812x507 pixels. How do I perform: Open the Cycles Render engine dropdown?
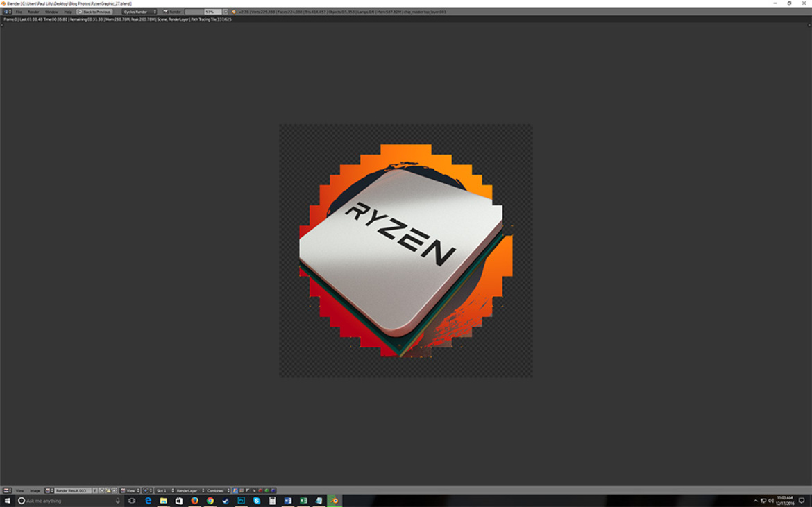click(x=139, y=12)
